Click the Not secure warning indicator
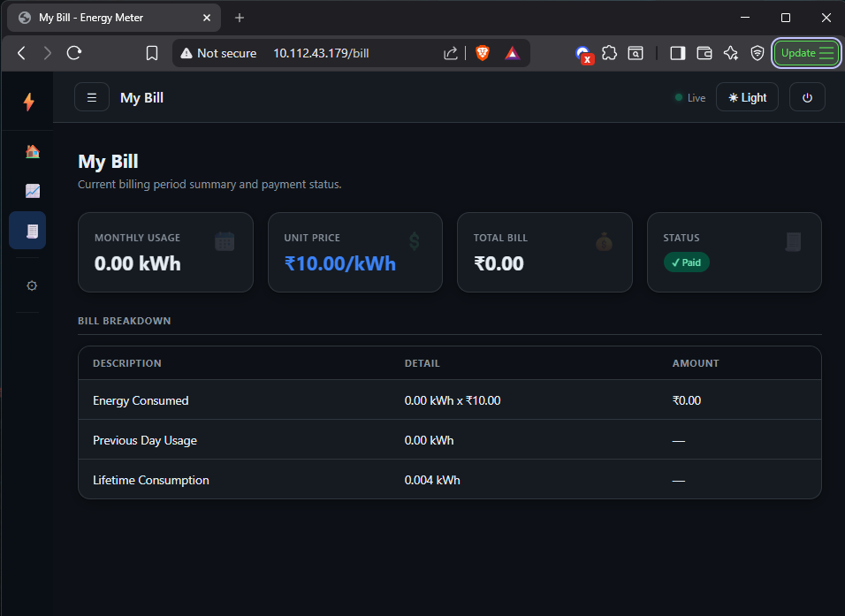Viewport: 845px width, 616px height. 218,53
